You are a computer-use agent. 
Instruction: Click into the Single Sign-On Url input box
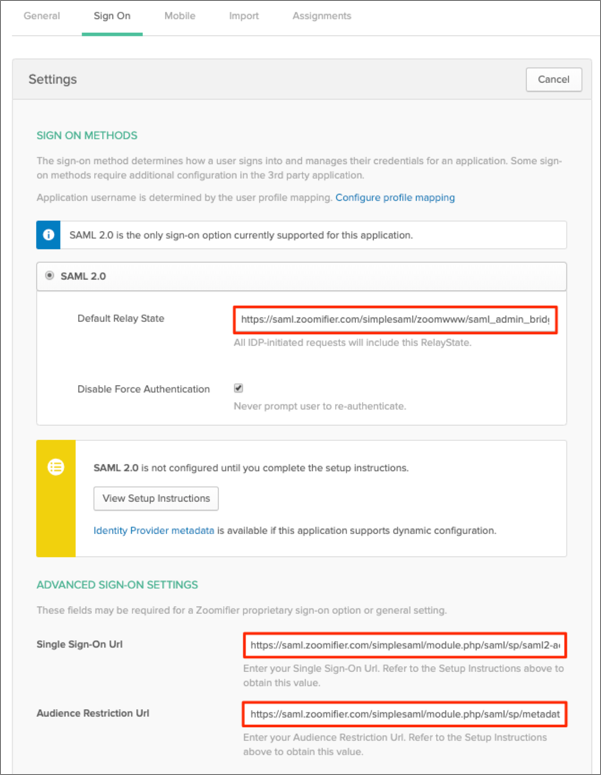coord(404,645)
